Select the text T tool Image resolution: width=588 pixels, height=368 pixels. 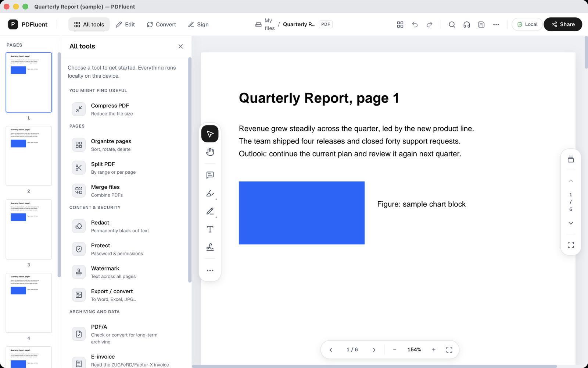point(210,229)
